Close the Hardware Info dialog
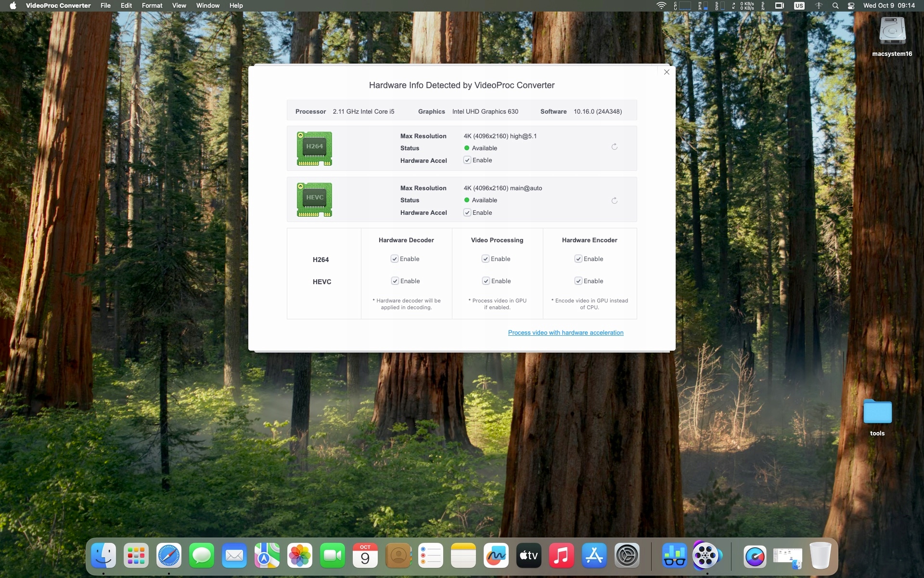Screen dimensions: 924x578 667,72
